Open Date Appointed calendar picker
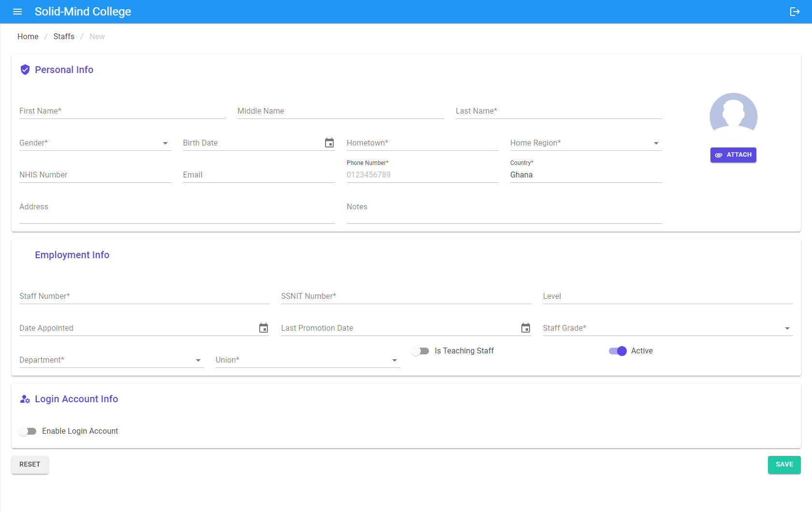The height and width of the screenshot is (512, 812). (x=264, y=328)
